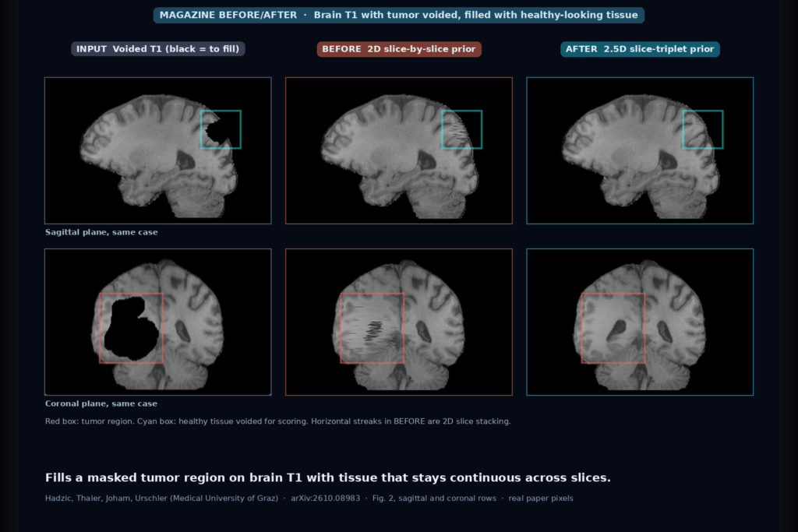Click the 'real paper pixels' text
The width and height of the screenshot is (798, 532).
(541, 498)
